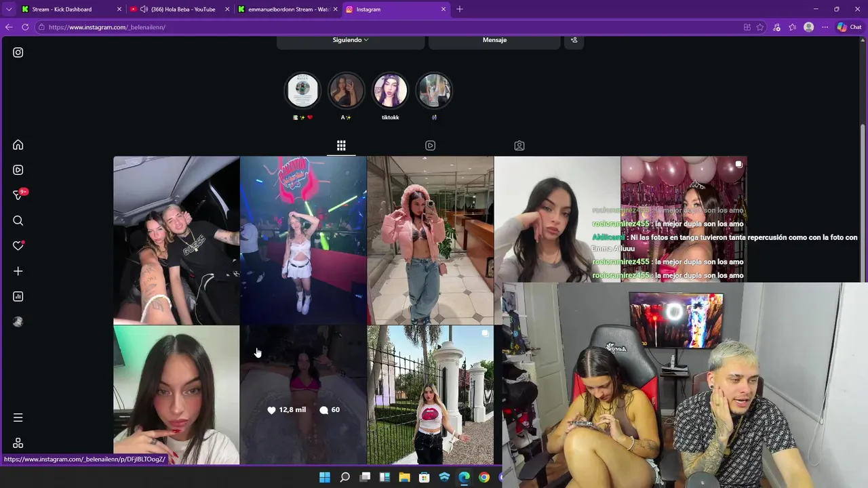Switch to the Reels profile tab
Screen dimensions: 868x488
click(430, 146)
